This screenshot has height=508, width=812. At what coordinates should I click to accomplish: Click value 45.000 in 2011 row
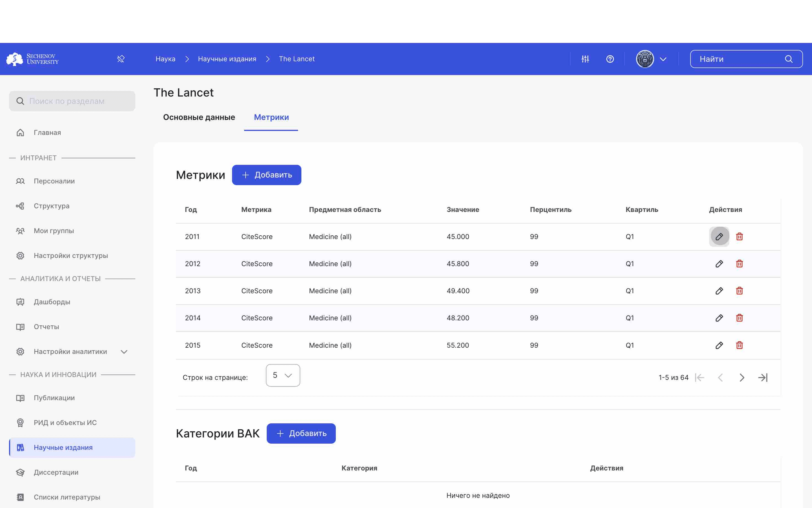point(458,237)
